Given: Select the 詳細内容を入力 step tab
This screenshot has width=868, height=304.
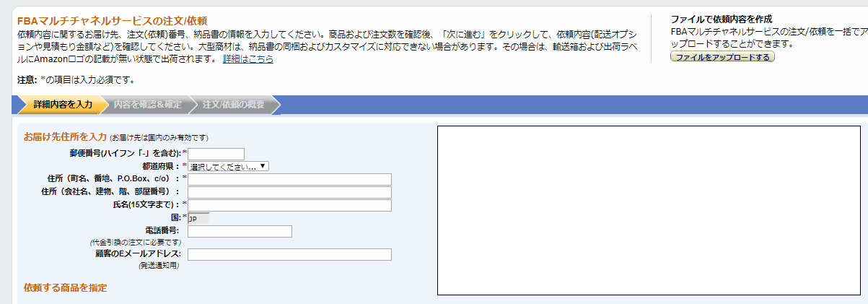Looking at the screenshot, I should point(62,105).
